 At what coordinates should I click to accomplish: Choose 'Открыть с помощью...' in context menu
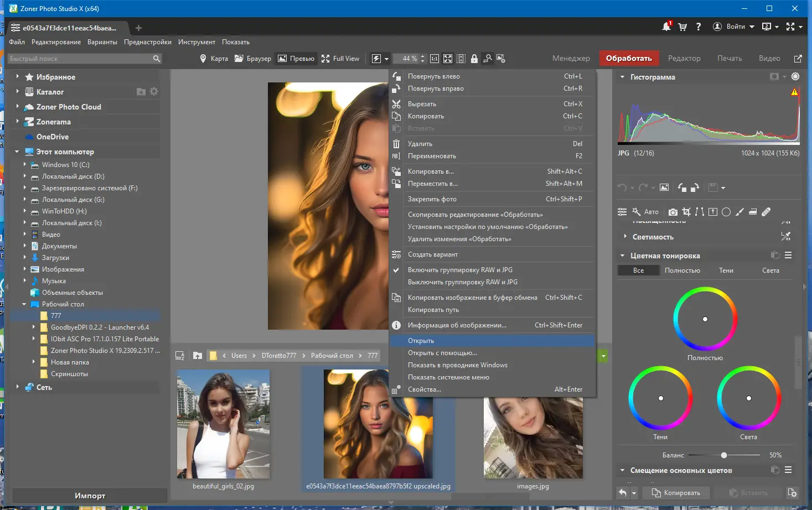(442, 353)
